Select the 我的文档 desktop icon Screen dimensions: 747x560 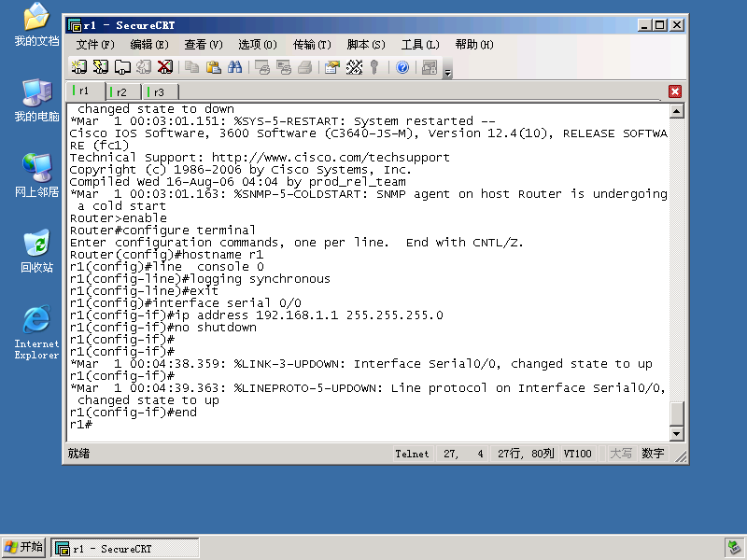[x=36, y=25]
